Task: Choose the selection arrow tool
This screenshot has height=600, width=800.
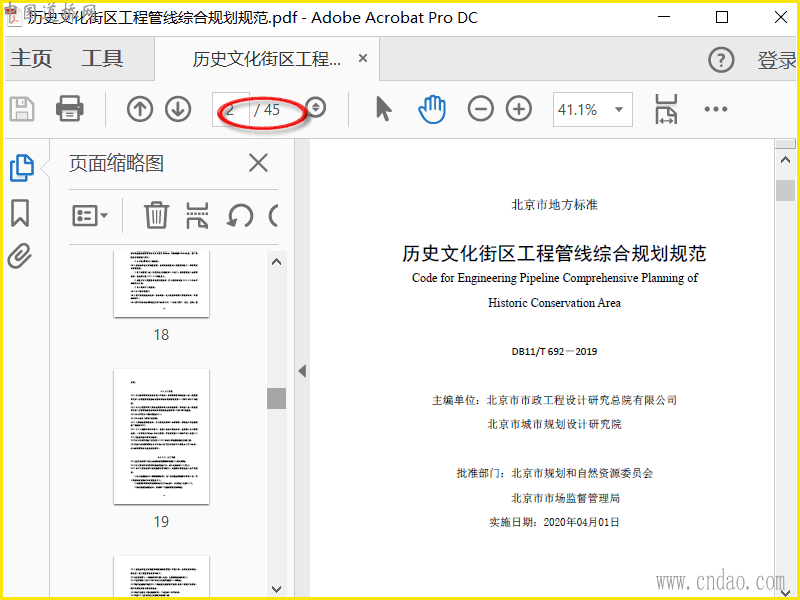Action: pyautogui.click(x=384, y=109)
